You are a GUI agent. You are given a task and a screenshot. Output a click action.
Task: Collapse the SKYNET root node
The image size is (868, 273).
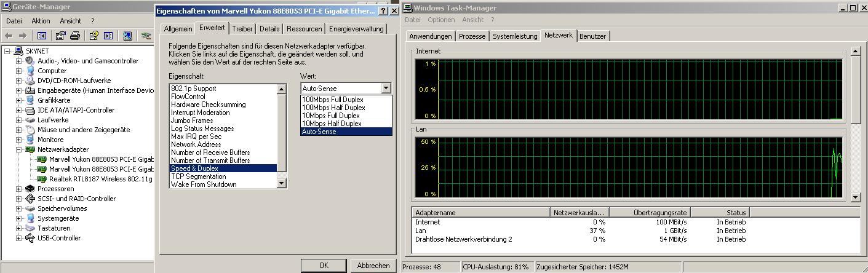pyautogui.click(x=7, y=51)
